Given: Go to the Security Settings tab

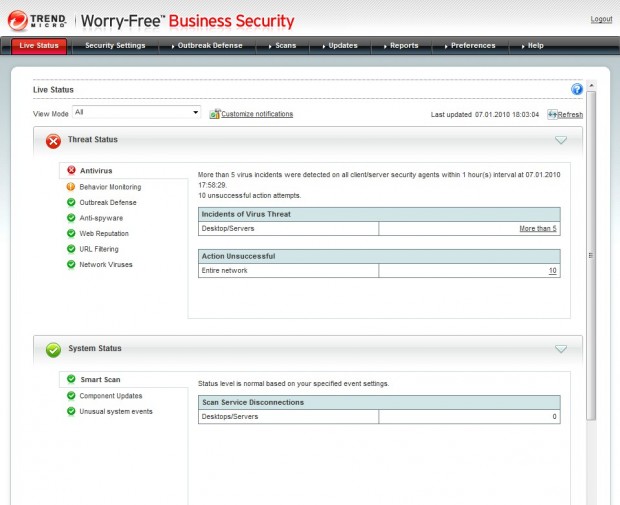Looking at the screenshot, I should (x=115, y=45).
